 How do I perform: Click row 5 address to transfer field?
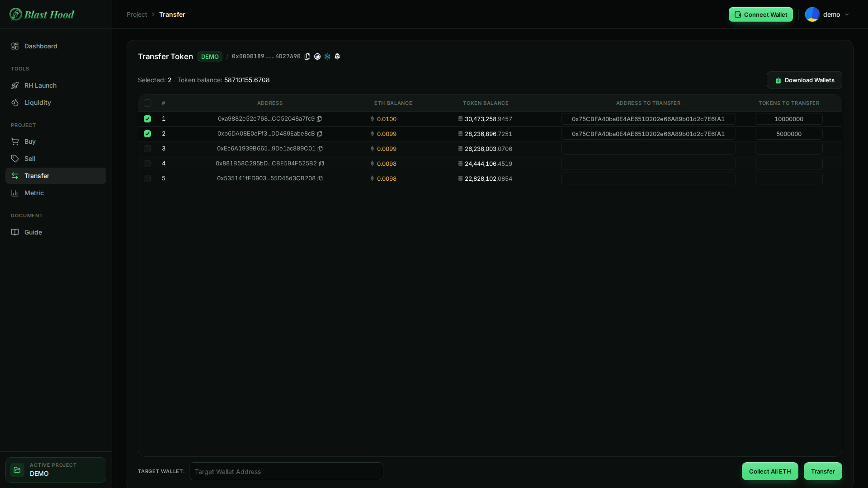[648, 178]
